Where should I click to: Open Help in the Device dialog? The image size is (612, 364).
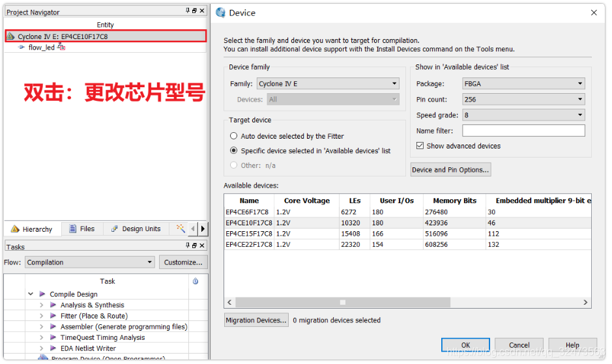pyautogui.click(x=572, y=345)
